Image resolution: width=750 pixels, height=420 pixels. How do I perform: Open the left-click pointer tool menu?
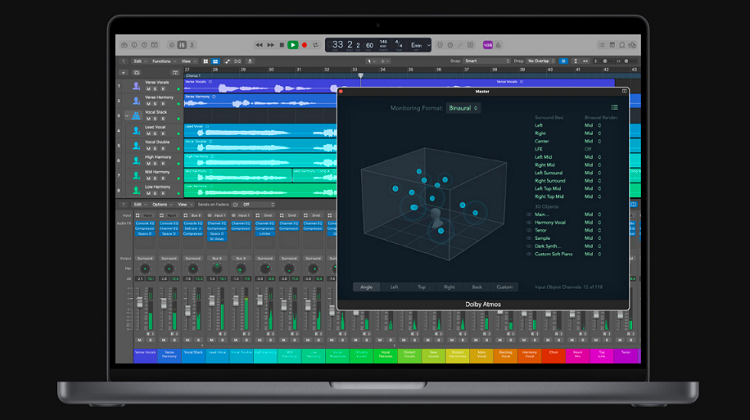click(x=371, y=61)
